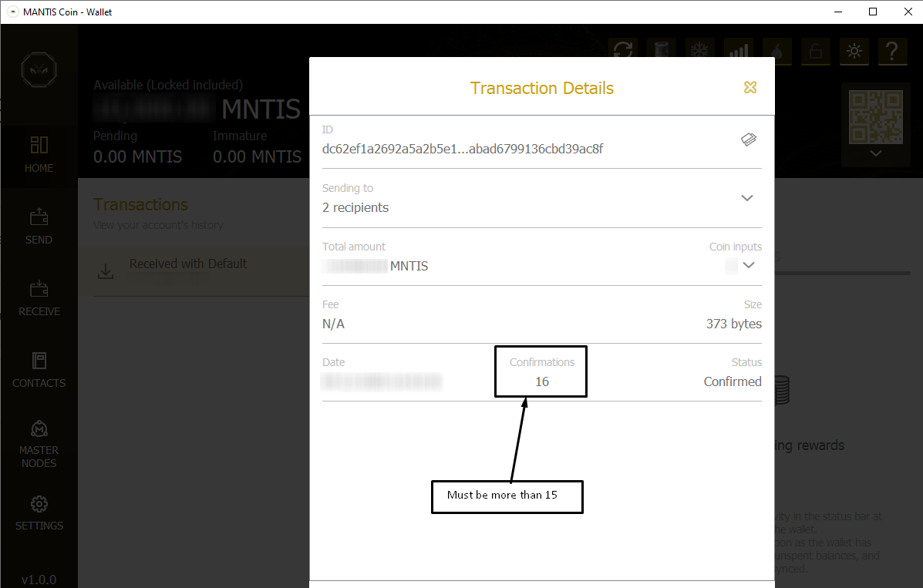Screen dimensions: 923x588
Task: Click the 373 bytes size value
Action: coord(733,324)
